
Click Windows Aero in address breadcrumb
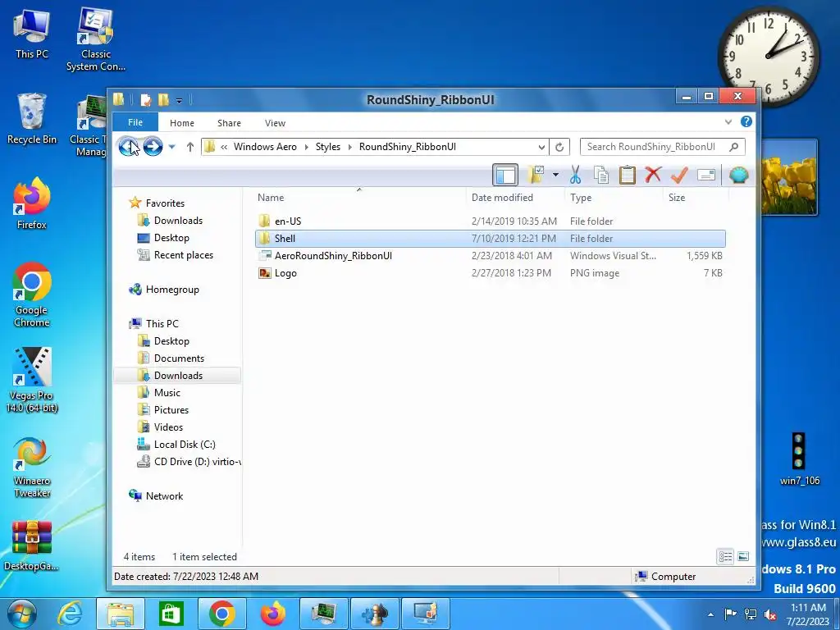pos(265,147)
